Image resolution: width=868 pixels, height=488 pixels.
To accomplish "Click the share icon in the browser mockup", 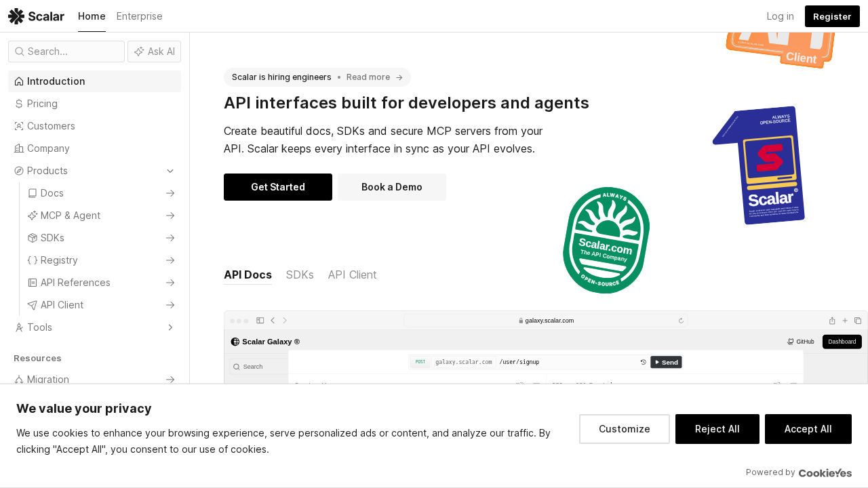I will coord(832,321).
